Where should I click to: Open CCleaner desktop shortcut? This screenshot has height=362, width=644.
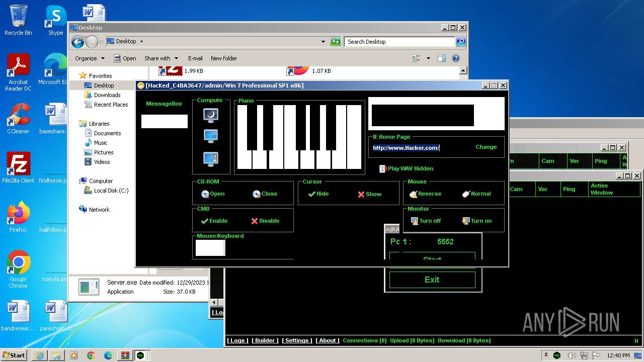click(x=18, y=119)
